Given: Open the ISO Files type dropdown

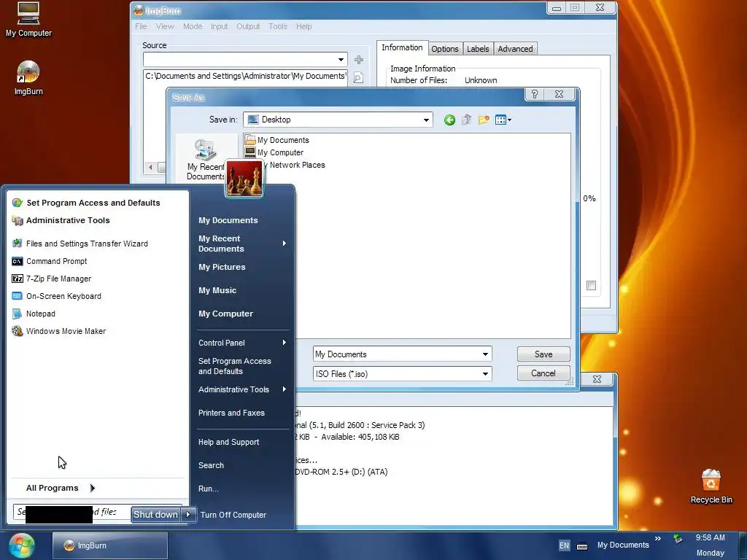Looking at the screenshot, I should [485, 374].
